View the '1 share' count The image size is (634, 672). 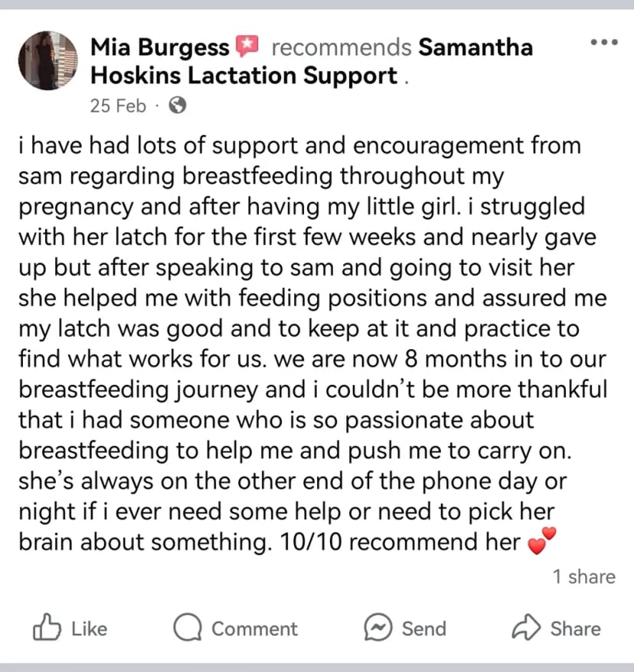click(x=583, y=577)
